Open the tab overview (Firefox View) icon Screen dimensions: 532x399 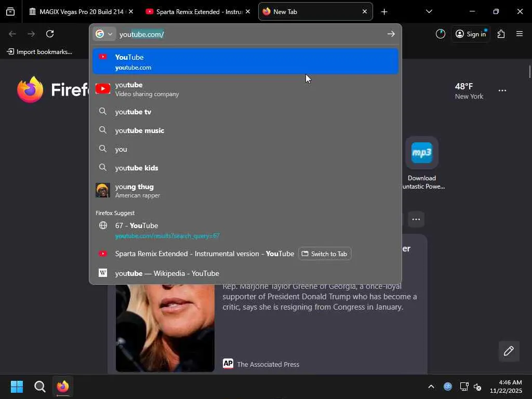[x=10, y=12]
